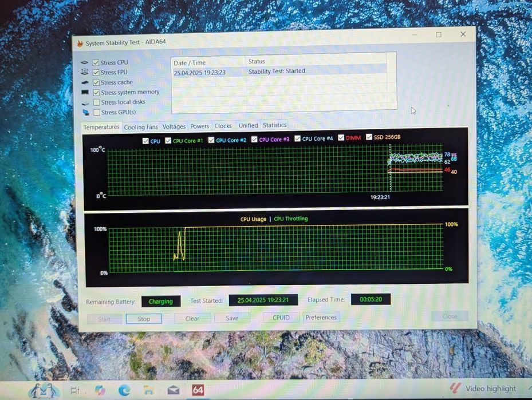Open Task View from taskbar
The width and height of the screenshot is (532, 400).
(x=74, y=390)
